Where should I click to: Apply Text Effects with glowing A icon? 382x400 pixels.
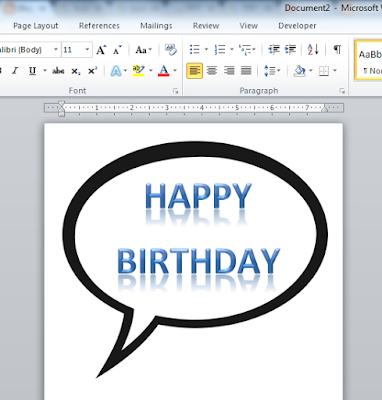click(116, 71)
